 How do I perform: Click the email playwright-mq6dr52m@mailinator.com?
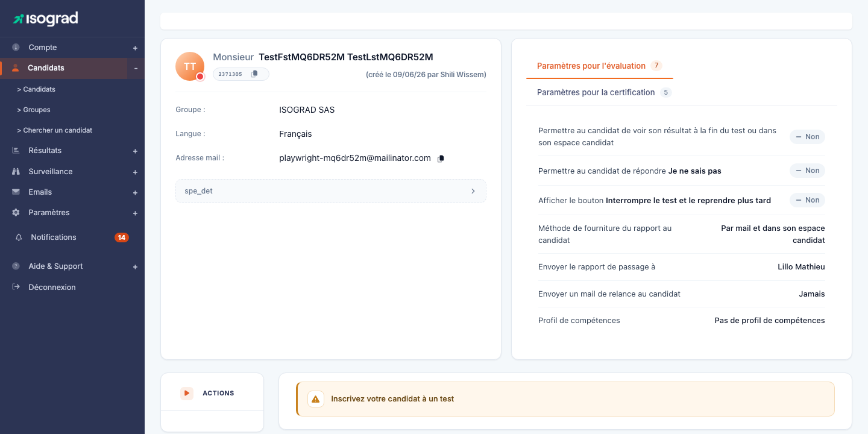[x=355, y=159]
